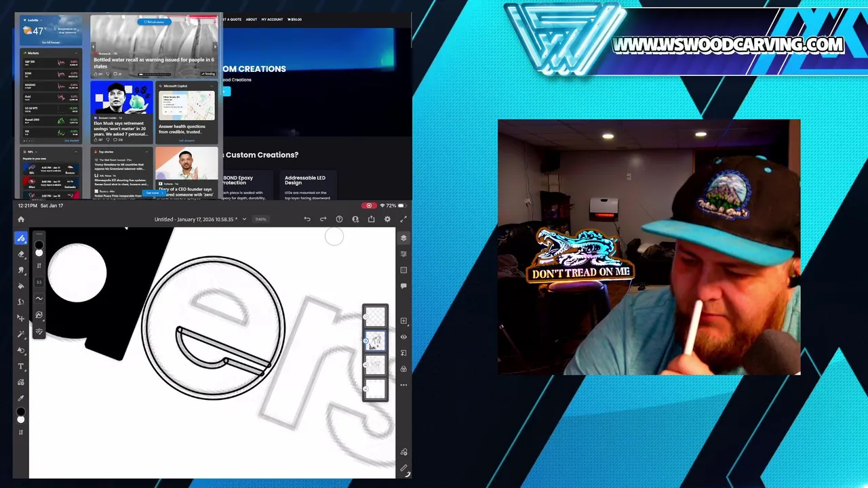This screenshot has height=488, width=868.
Task: Select the Eraser tool
Action: (x=21, y=254)
